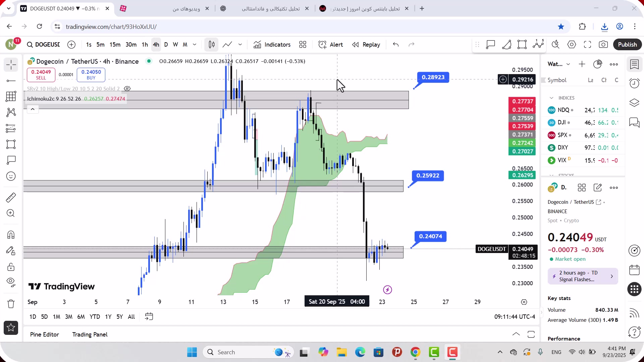Screen dimensions: 644x362
Task: Switch to 15m timeframe
Action: point(115,45)
